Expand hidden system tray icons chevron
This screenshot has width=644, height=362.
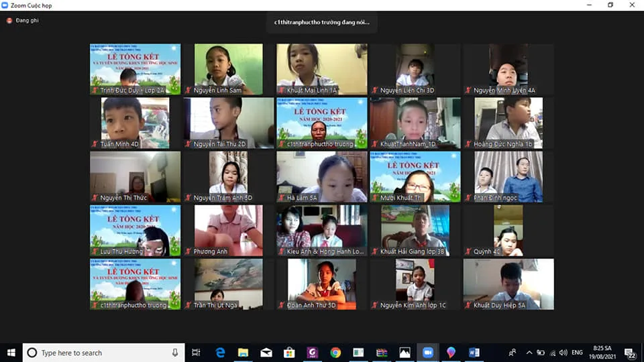529,353
